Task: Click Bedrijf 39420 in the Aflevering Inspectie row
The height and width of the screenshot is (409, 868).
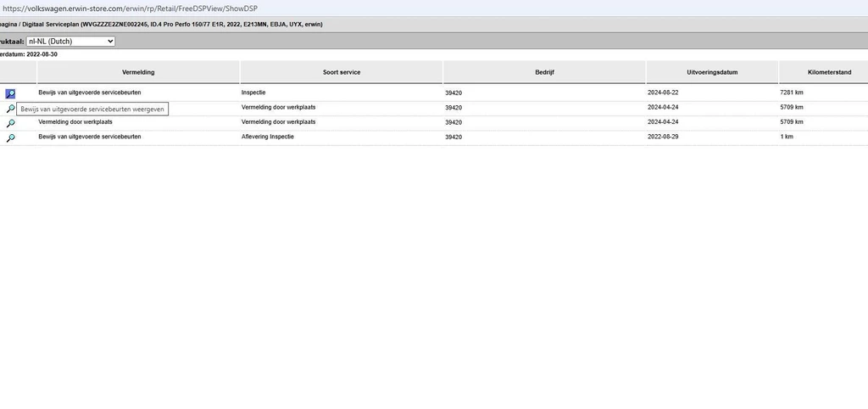Action: (453, 137)
